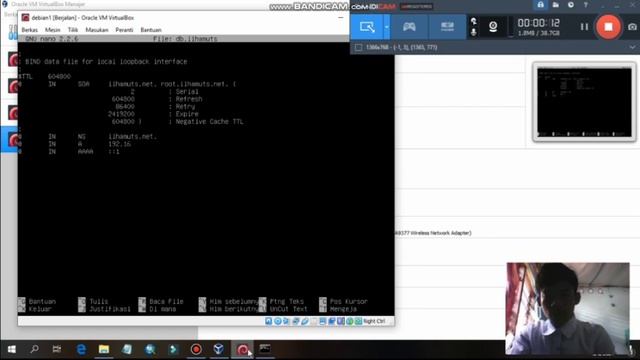
Task: Open Bandicam help question mark icon
Action: (x=586, y=5)
